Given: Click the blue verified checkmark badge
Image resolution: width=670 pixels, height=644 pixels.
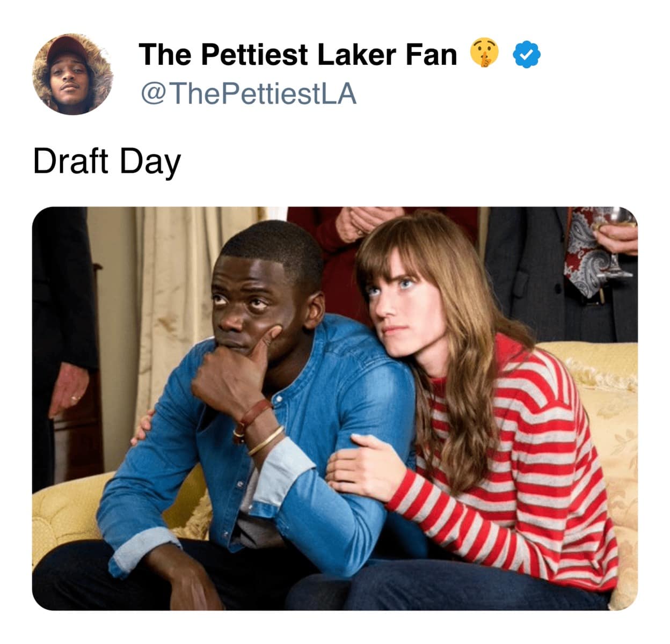Looking at the screenshot, I should tap(528, 55).
